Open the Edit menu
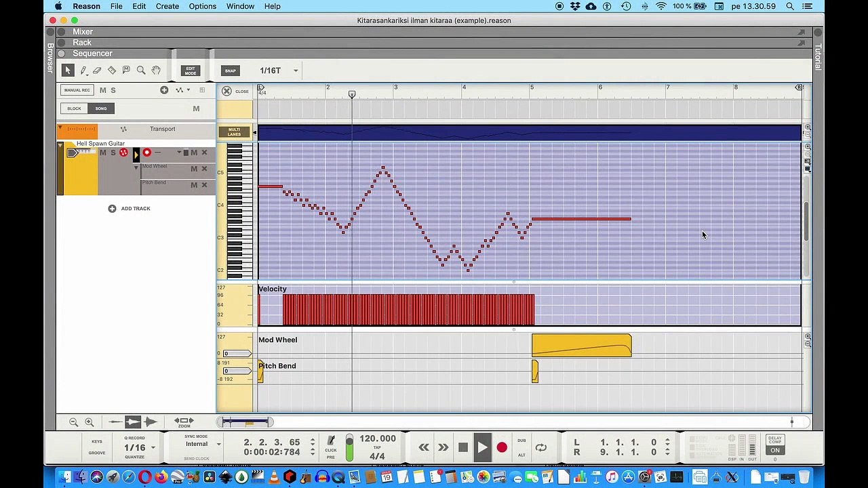 point(139,6)
